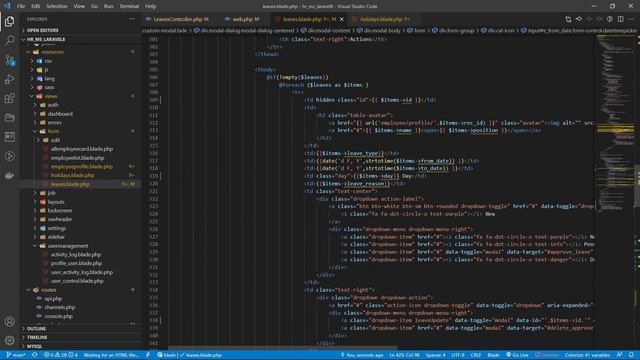640x360 pixels.
Task: Click the horizontal editor scrollbar
Action: [282, 348]
